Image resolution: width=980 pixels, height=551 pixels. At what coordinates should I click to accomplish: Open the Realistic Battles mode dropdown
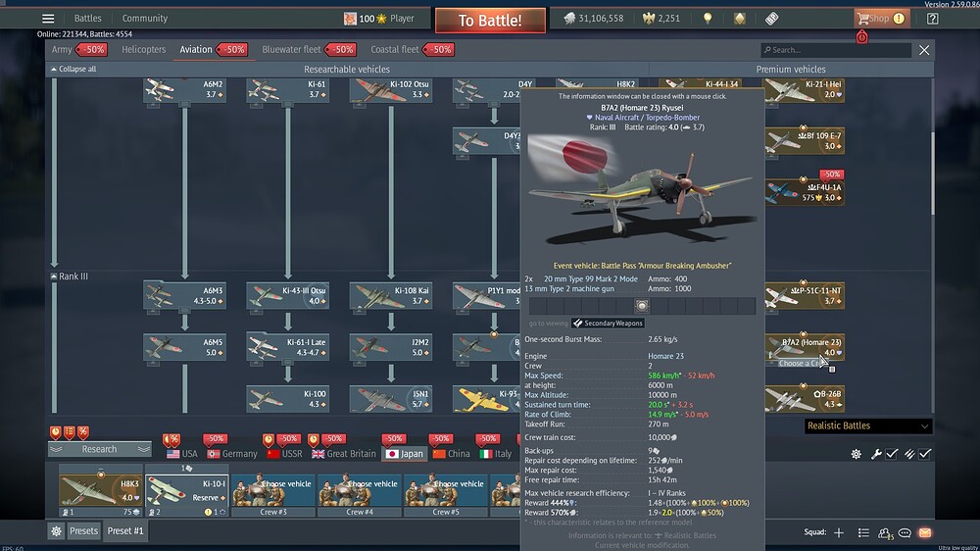point(868,426)
